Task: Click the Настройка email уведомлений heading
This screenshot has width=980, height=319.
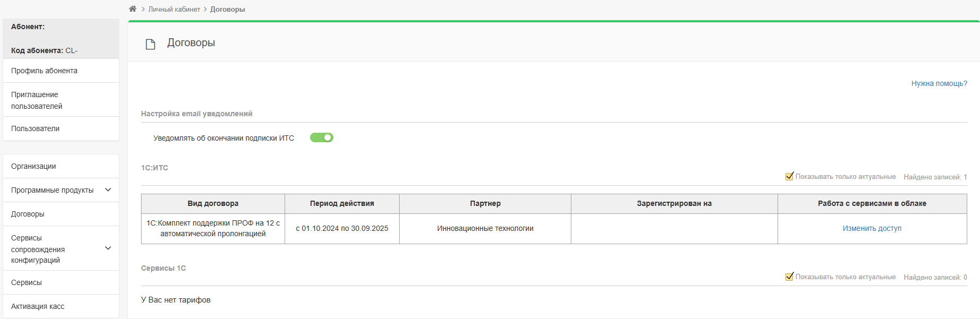Action: pyautogui.click(x=197, y=114)
